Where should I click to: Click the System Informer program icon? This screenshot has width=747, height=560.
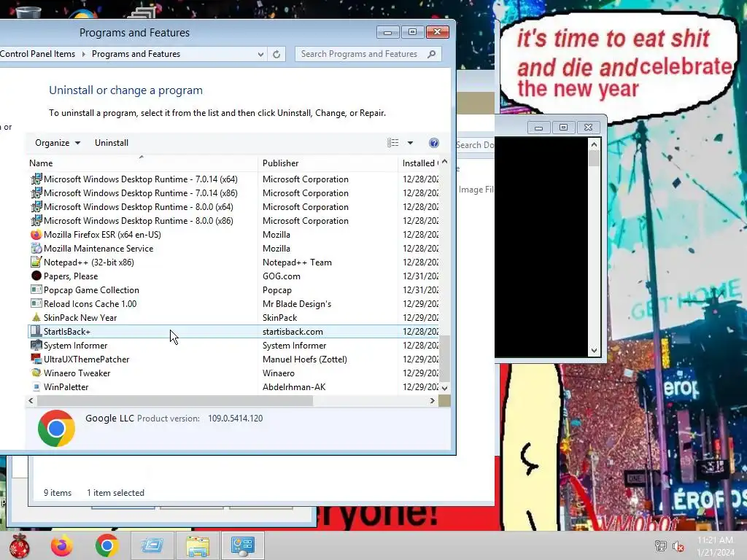point(36,345)
